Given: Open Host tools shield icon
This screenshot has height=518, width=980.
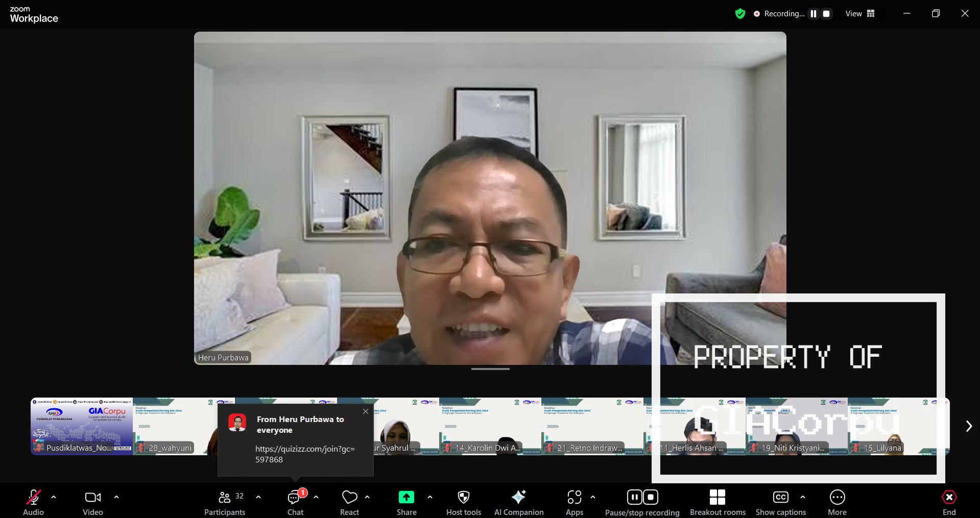Looking at the screenshot, I should pos(463,502).
